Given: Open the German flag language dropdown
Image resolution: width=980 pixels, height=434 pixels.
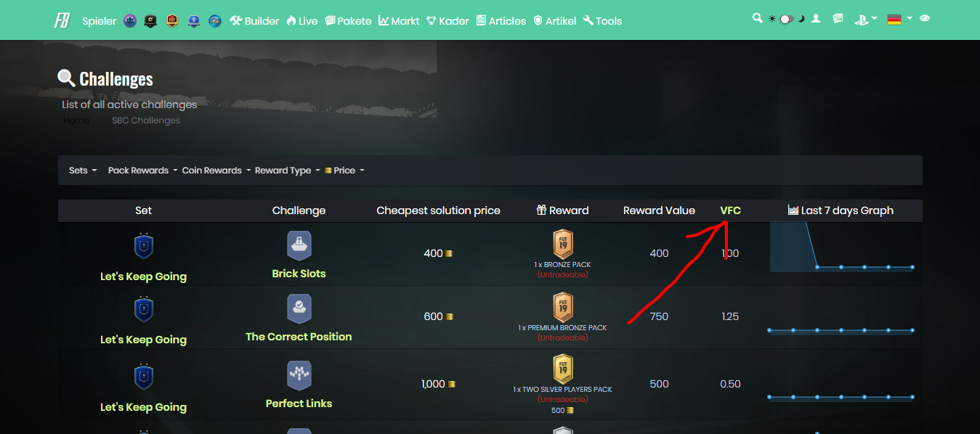Looking at the screenshot, I should tap(899, 20).
